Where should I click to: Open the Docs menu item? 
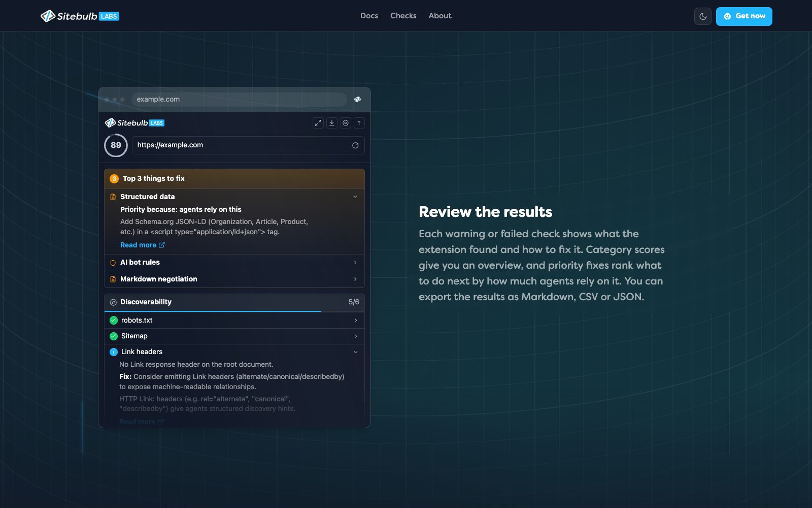[369, 16]
